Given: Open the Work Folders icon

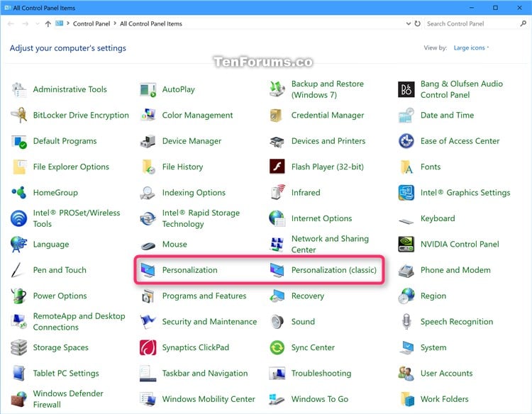Looking at the screenshot, I should pyautogui.click(x=406, y=399).
